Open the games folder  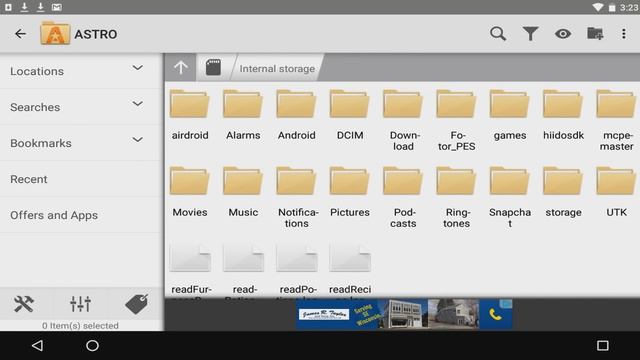(x=510, y=116)
